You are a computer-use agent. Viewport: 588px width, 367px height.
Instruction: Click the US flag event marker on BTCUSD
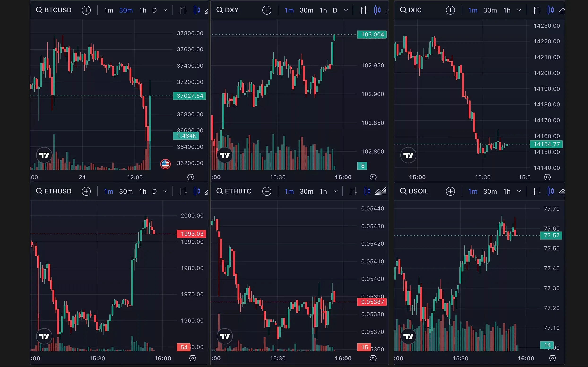(x=165, y=164)
